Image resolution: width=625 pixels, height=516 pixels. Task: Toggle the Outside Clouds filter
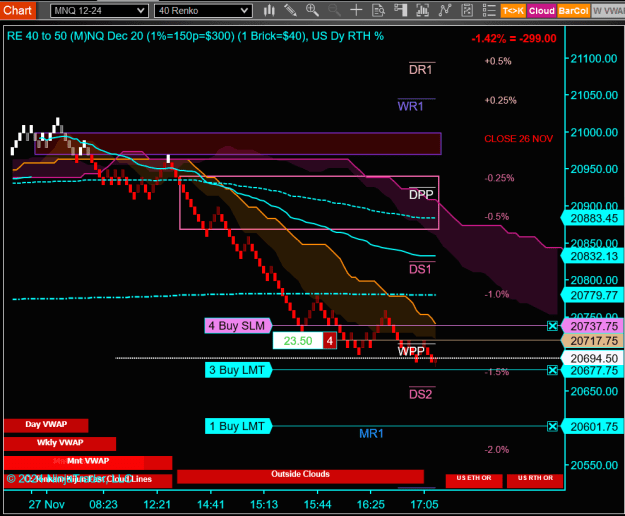300,476
